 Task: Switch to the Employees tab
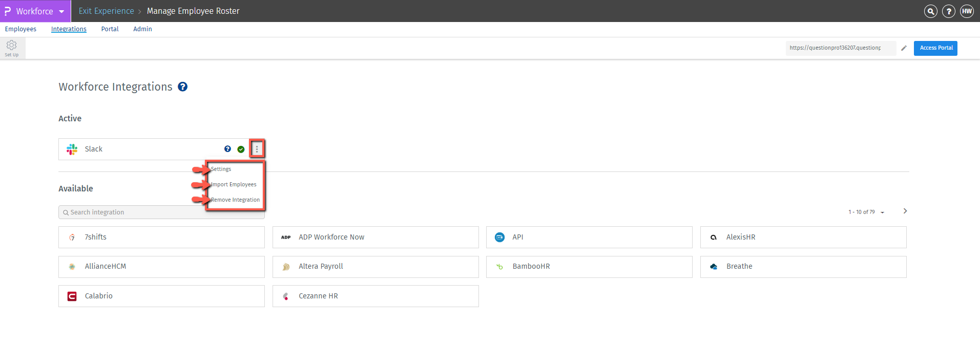(20, 29)
